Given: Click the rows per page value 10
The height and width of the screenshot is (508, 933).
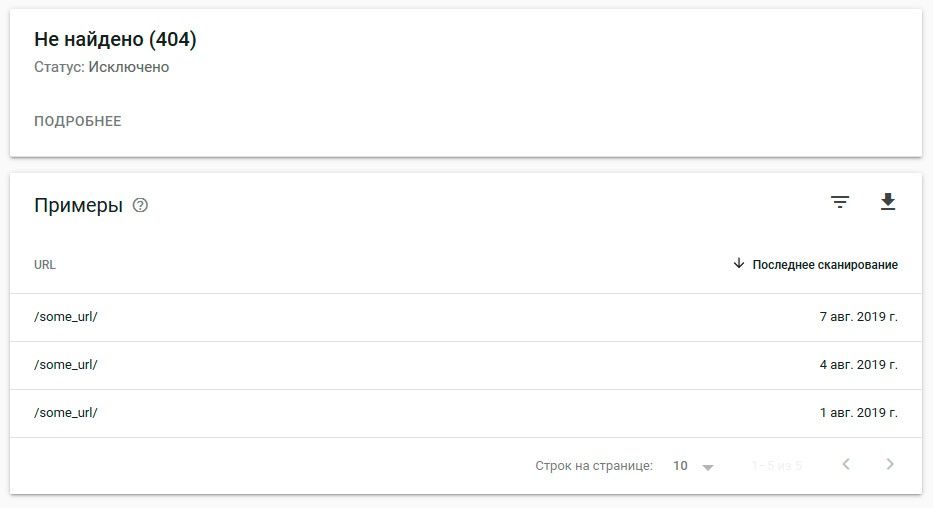Looking at the screenshot, I should tap(680, 466).
